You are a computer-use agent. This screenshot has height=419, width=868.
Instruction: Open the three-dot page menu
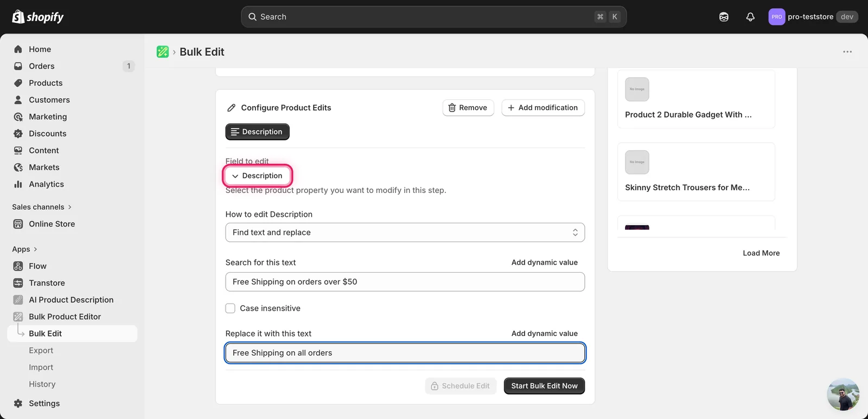click(847, 52)
